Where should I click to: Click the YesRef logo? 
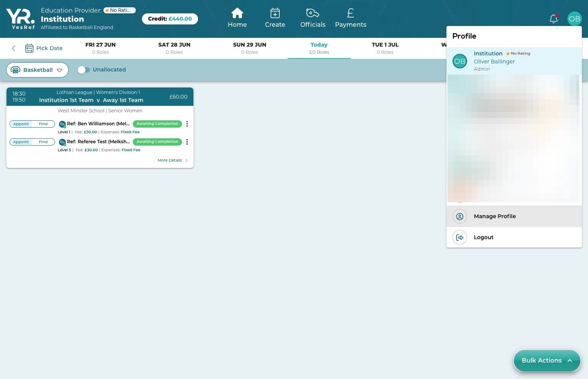coord(21,19)
